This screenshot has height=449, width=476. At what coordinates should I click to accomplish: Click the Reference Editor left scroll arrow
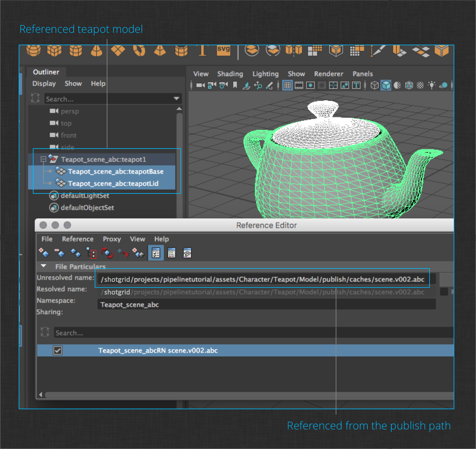41,395
